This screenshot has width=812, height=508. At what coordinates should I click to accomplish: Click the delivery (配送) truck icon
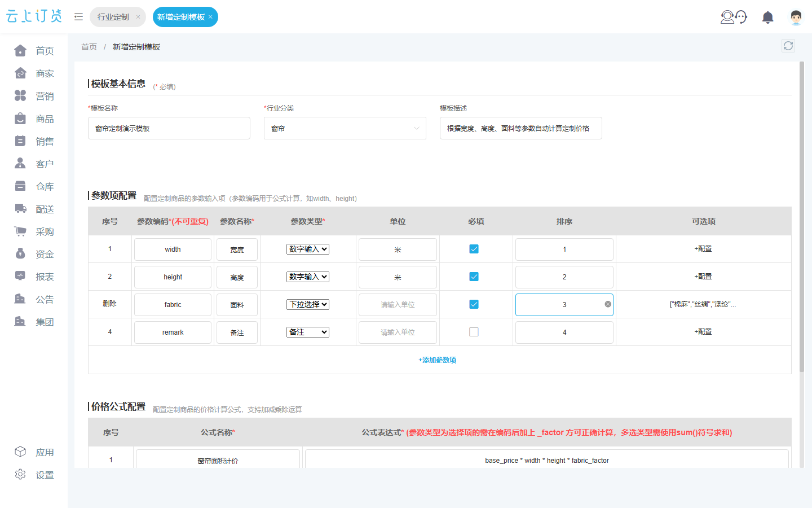pos(20,209)
